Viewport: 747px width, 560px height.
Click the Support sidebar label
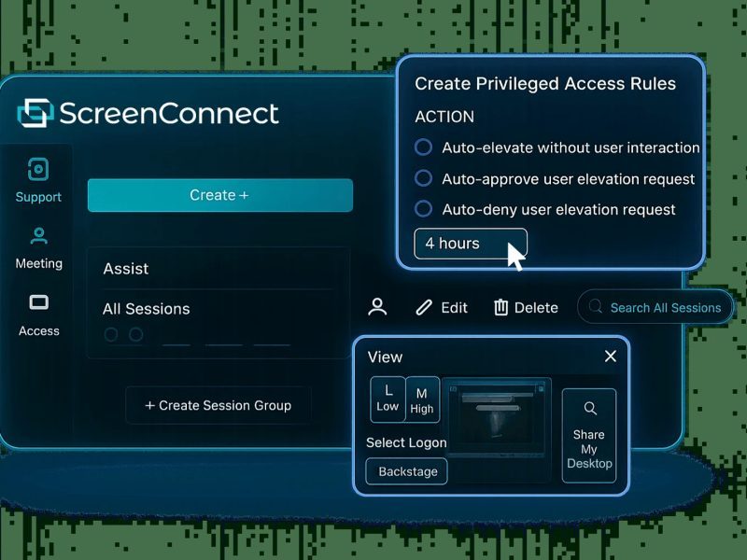point(38,197)
